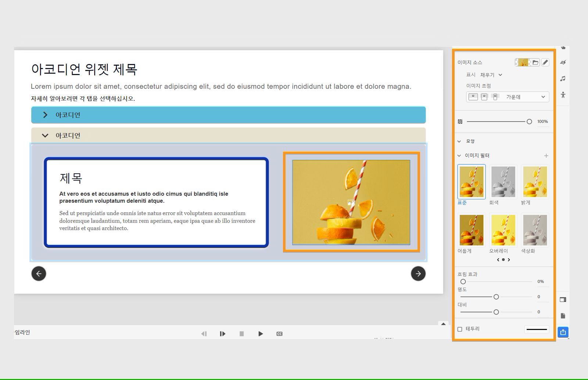Image resolution: width=588 pixels, height=380 pixels.
Task: Enable closed captions with the CC button
Action: tap(279, 334)
